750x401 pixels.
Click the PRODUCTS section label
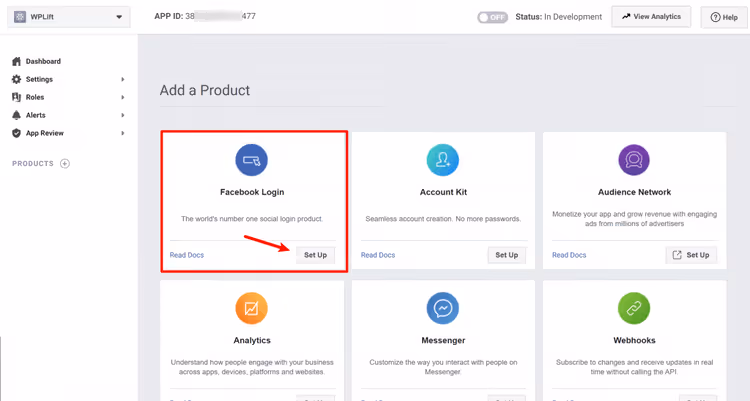[33, 164]
